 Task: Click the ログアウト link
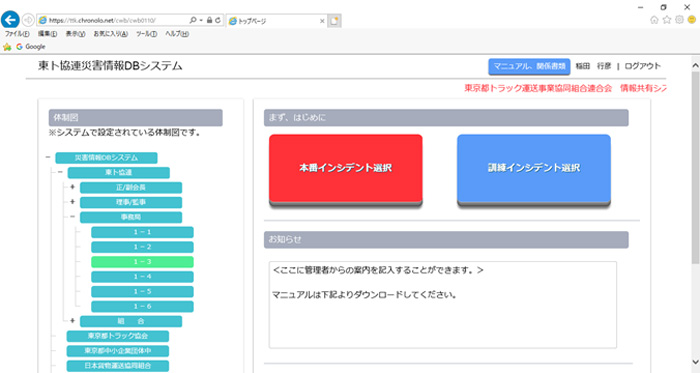pyautogui.click(x=642, y=66)
